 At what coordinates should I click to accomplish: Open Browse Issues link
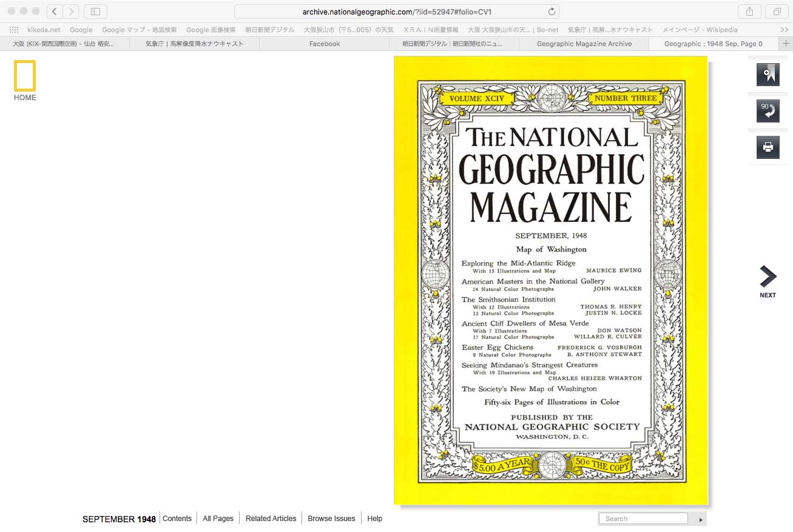point(331,519)
